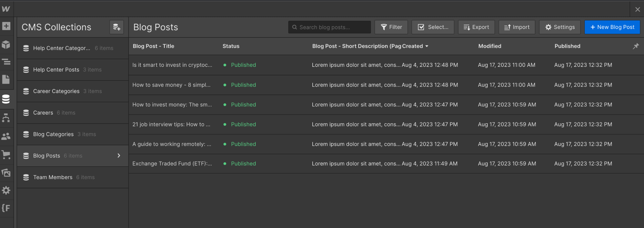The width and height of the screenshot is (644, 228).
Task: Open Blog Posts collection Settings
Action: pyautogui.click(x=560, y=27)
